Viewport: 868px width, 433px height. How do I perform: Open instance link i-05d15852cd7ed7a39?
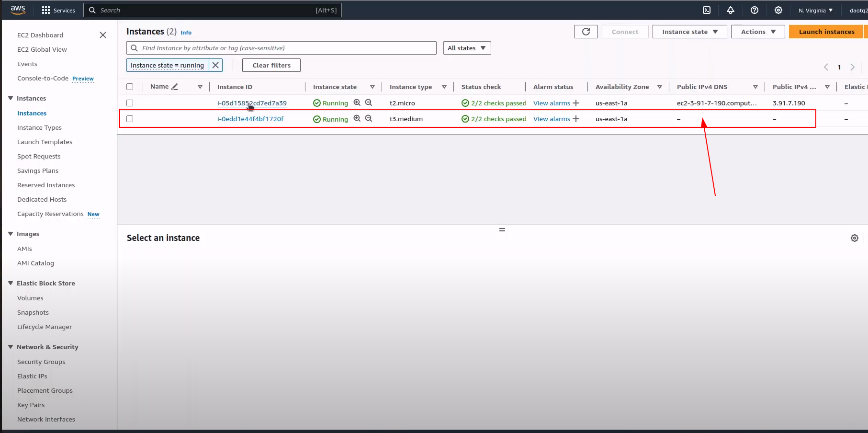252,103
